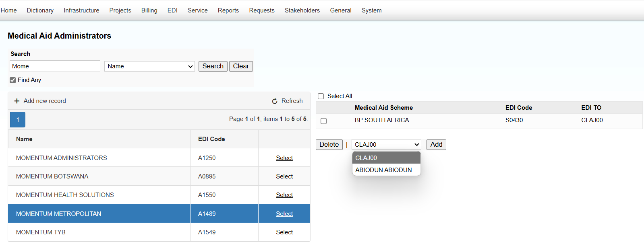Toggle the Find Any checkbox
644x246 pixels.
(x=12, y=80)
